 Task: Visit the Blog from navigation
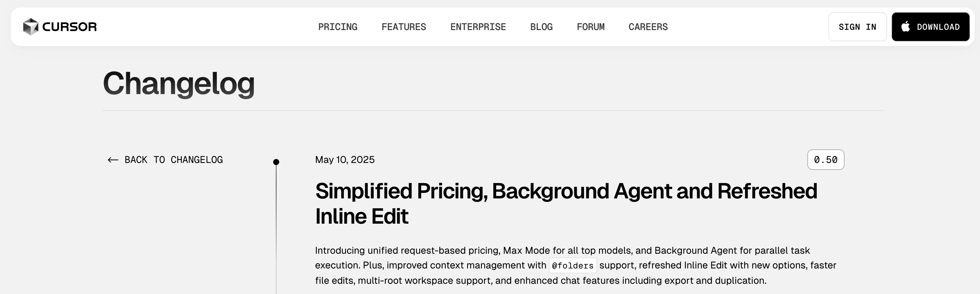[541, 27]
